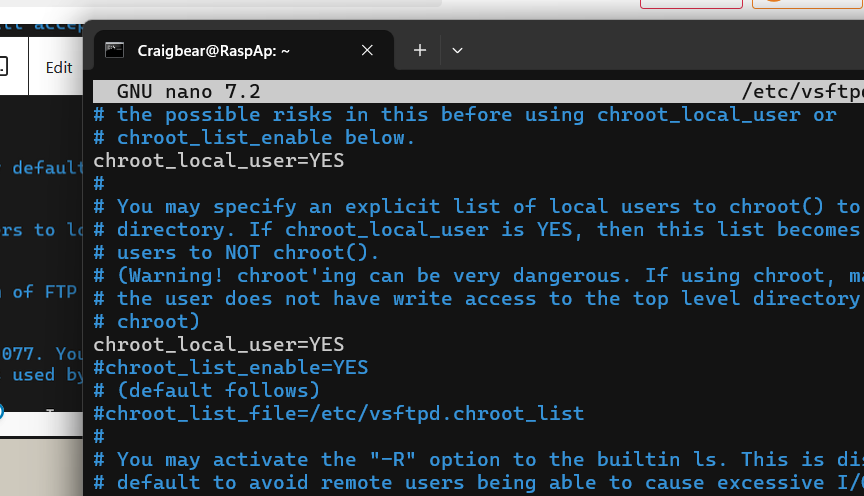Screen dimensions: 864x496
Task: Click the "chroot_list_enable below." comment line
Action: pyautogui.click(x=254, y=137)
